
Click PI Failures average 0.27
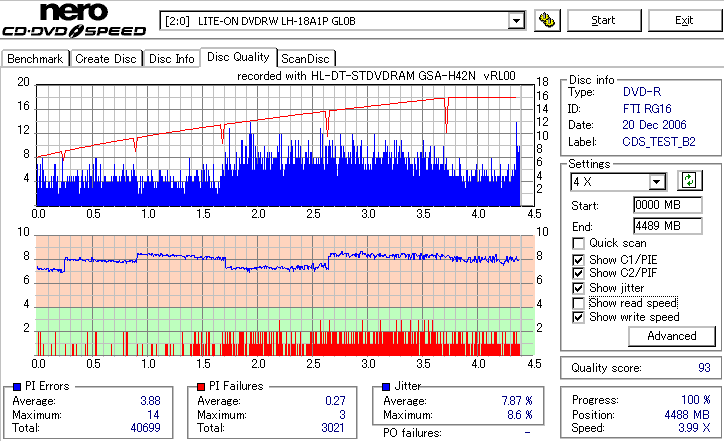pos(335,401)
